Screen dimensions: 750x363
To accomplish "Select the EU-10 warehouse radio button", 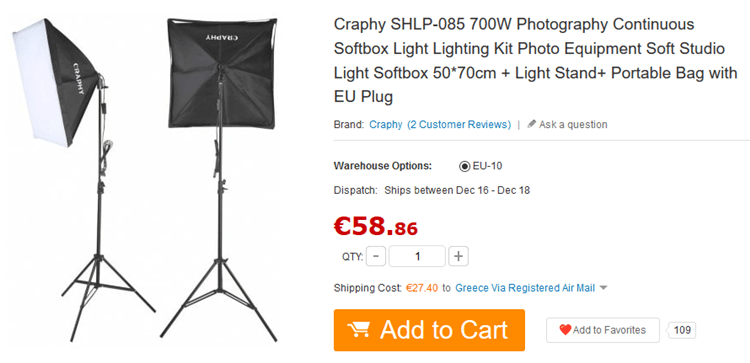I will click(x=464, y=166).
